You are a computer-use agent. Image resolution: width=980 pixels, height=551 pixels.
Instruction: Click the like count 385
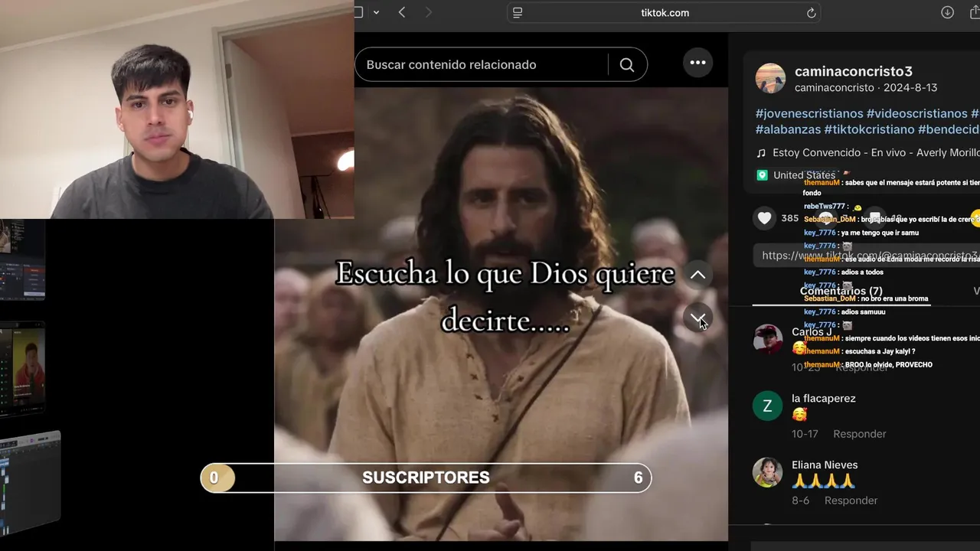(789, 218)
